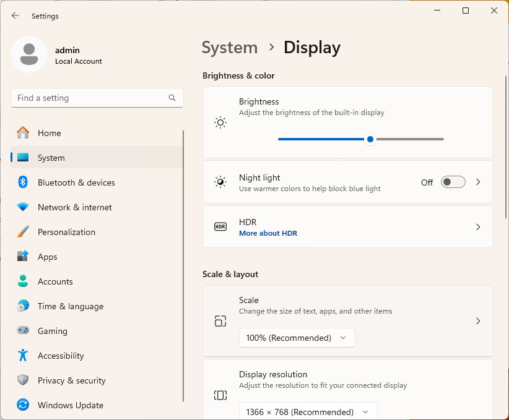This screenshot has height=420, width=509.
Task: Click the Accessibility figure icon
Action: tap(23, 355)
